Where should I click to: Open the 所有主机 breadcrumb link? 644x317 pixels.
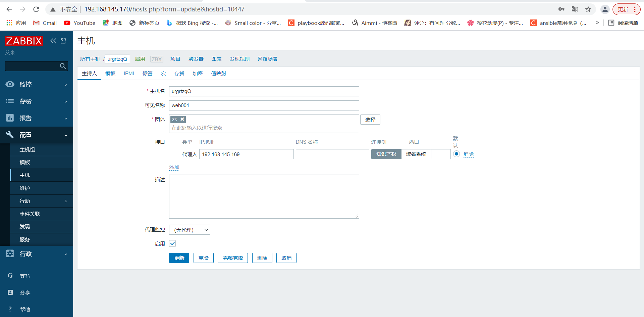tap(90, 59)
